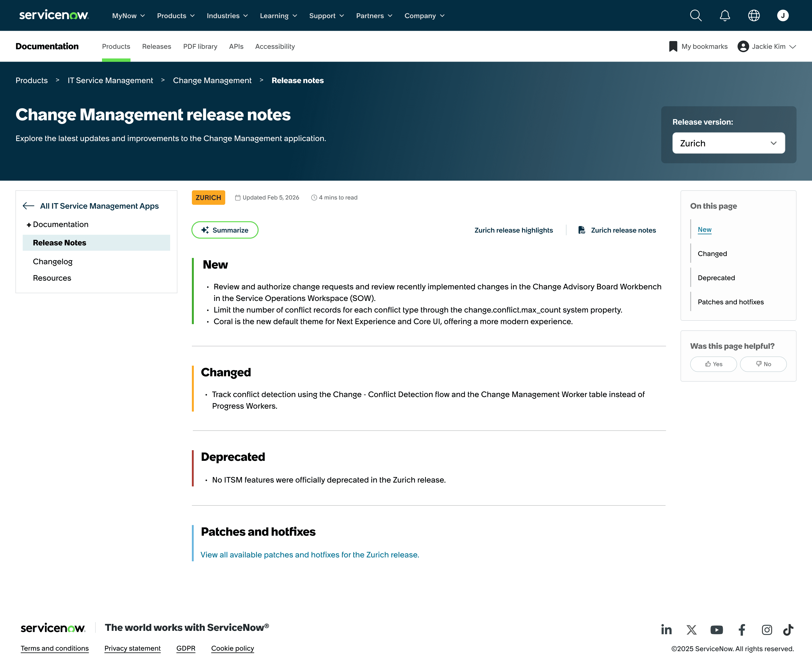Vote Yes that page was helpful
812x669 pixels.
(713, 364)
